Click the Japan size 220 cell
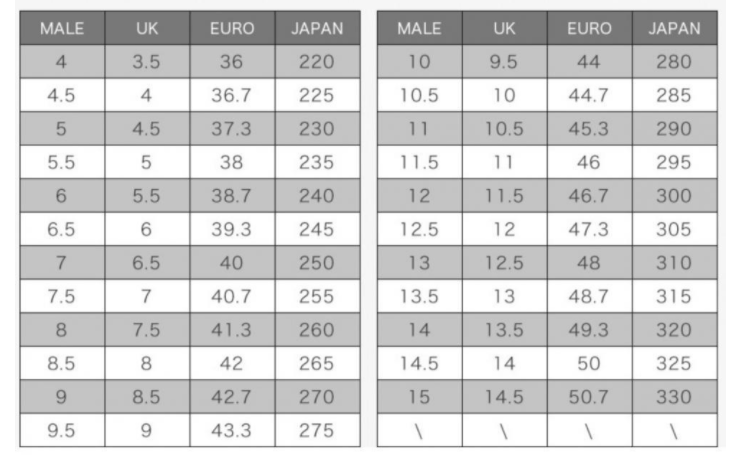Screen dimensions: 750x473 point(316,62)
